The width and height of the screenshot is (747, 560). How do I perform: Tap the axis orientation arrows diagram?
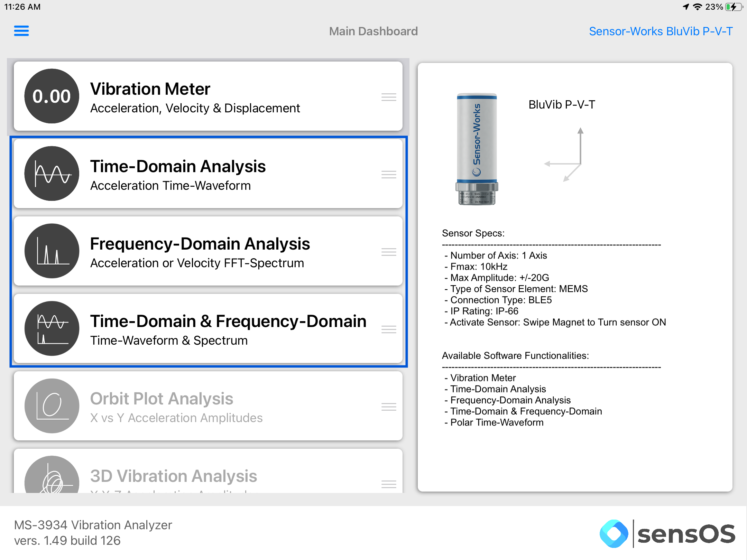pos(564,155)
